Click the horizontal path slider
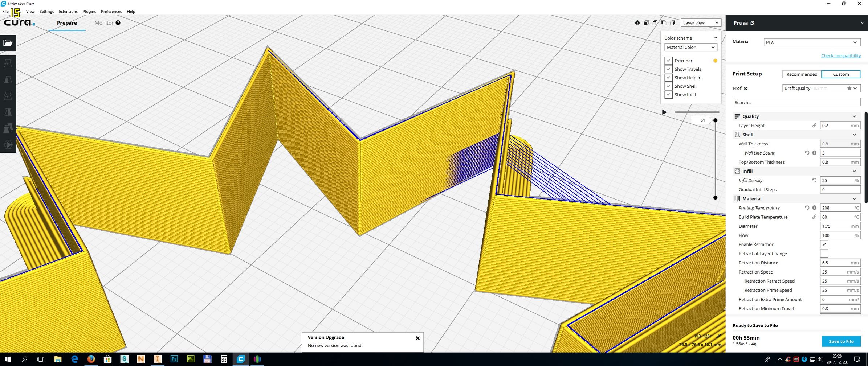 click(697, 112)
